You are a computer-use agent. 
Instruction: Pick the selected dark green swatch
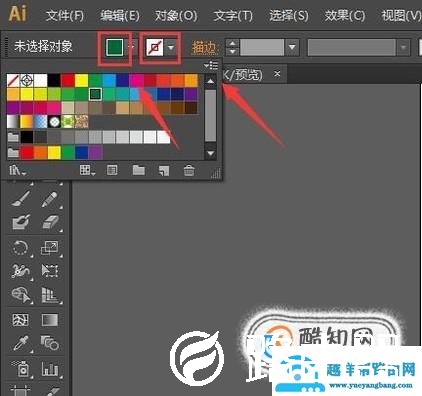point(95,94)
